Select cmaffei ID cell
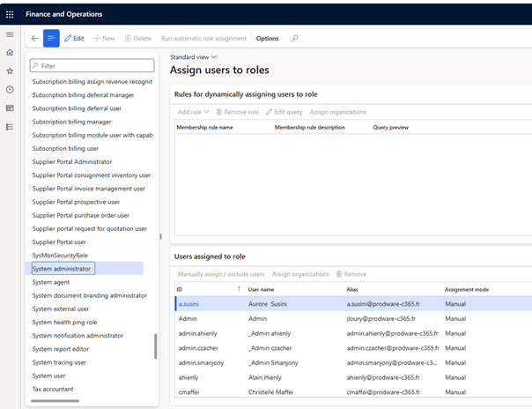 (x=188, y=392)
